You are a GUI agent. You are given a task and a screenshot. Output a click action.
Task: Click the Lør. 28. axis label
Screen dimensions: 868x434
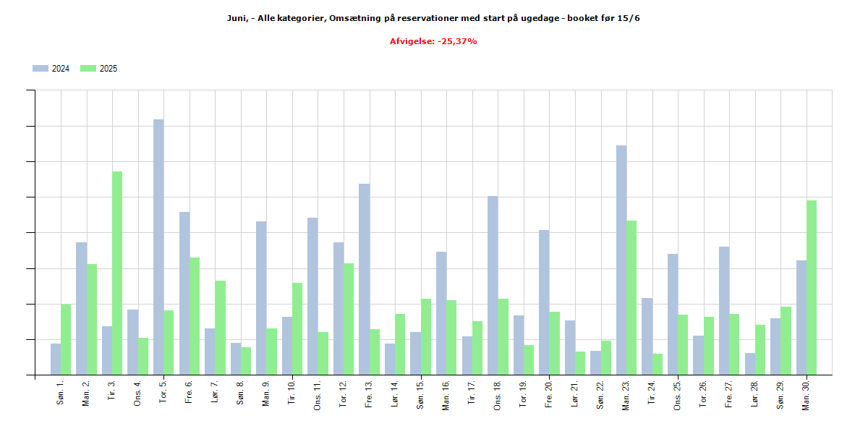[754, 393]
